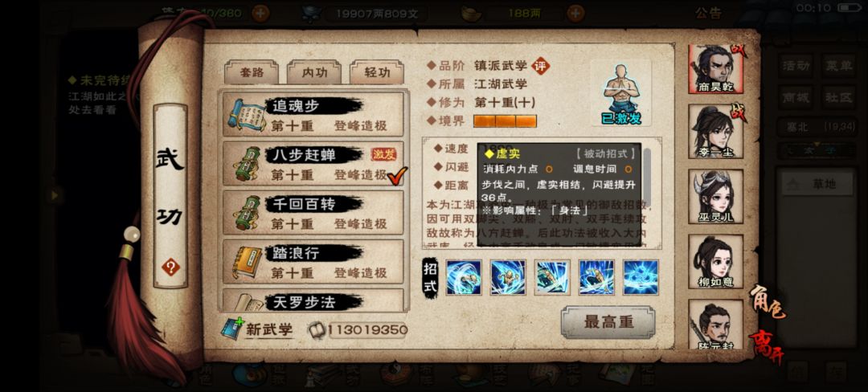Select 千回百转 skill entry
868x392 pixels.
[313, 213]
